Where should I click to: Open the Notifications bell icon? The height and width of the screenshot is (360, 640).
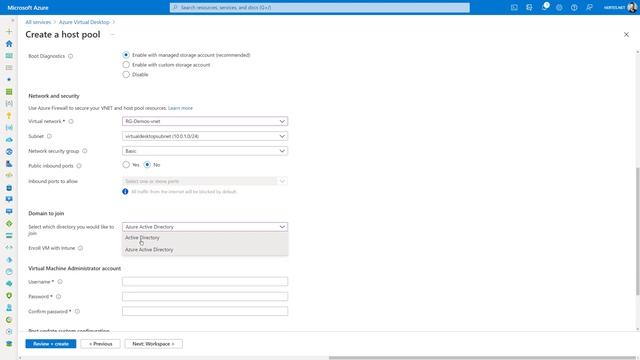[544, 7]
